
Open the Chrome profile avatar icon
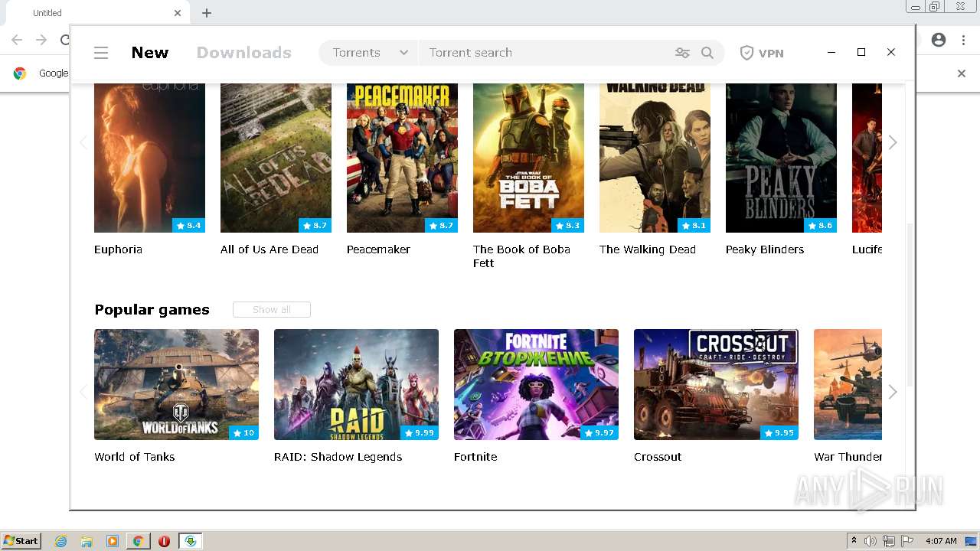939,40
